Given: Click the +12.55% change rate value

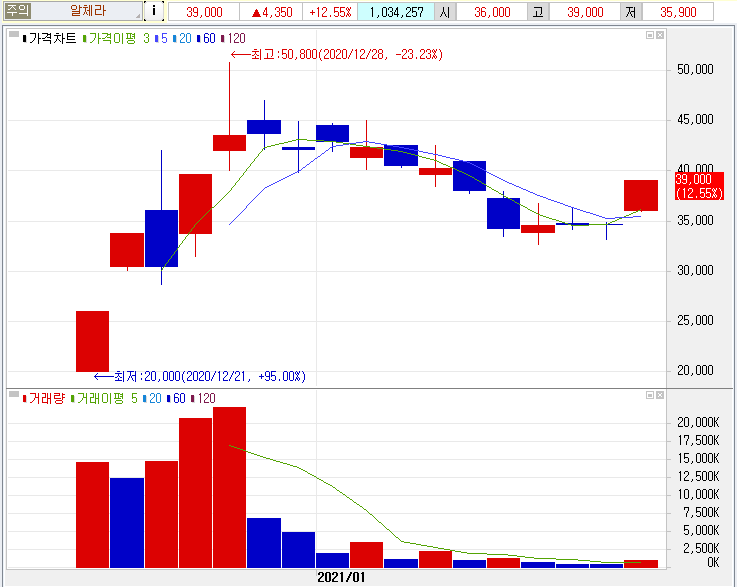Looking at the screenshot, I should point(330,12).
